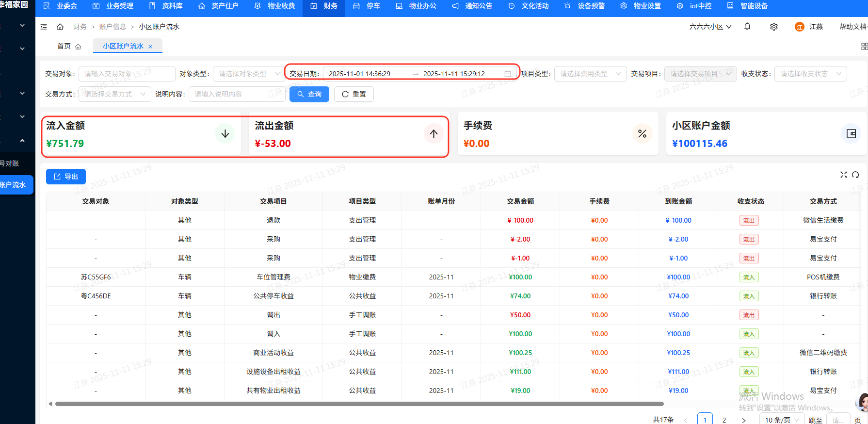Click the notification bell icon

(747, 27)
